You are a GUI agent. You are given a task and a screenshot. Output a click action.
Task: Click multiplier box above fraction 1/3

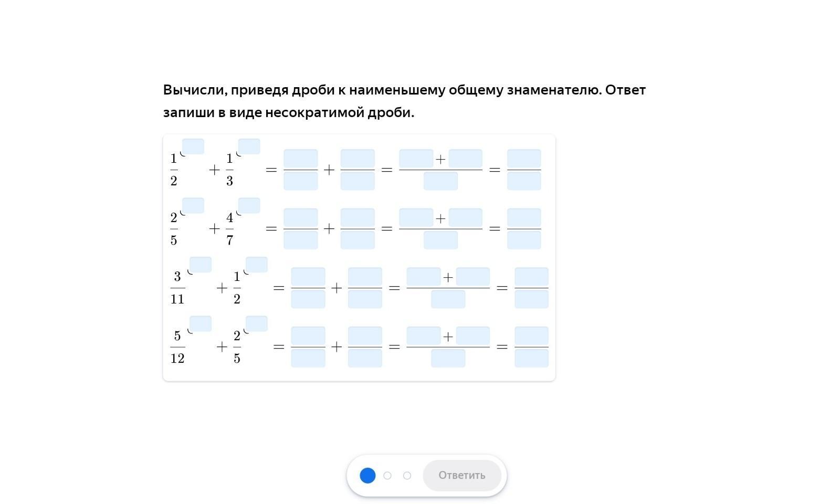(249, 146)
